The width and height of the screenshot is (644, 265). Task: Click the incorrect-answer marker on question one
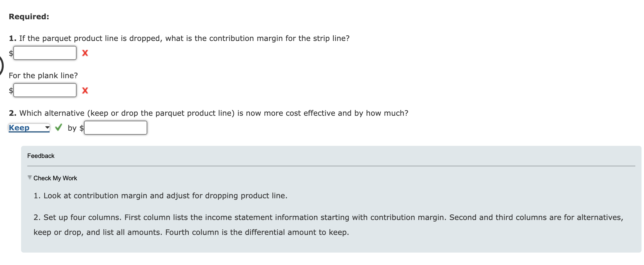(x=85, y=53)
